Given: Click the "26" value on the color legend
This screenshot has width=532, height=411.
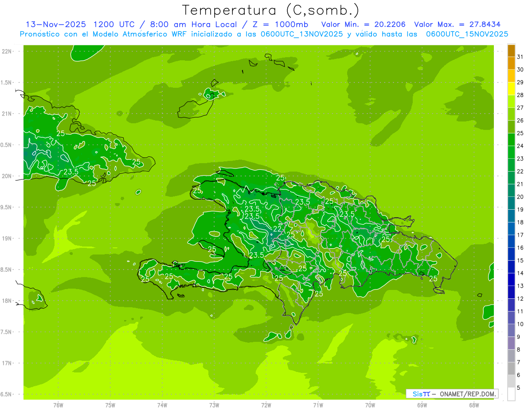Looking at the screenshot, I should (520, 121).
